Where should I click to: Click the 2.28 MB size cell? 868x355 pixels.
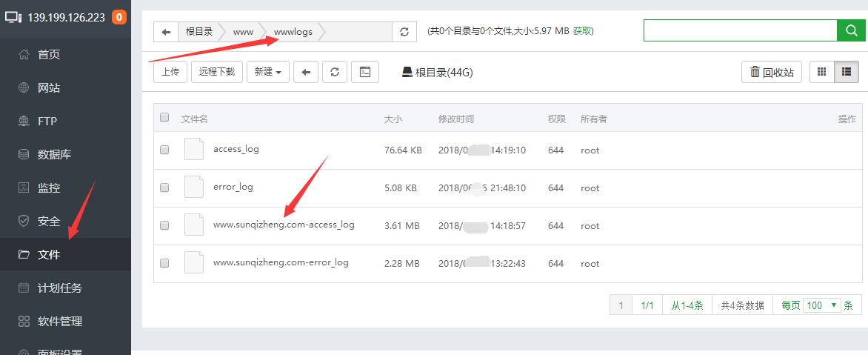(x=402, y=264)
